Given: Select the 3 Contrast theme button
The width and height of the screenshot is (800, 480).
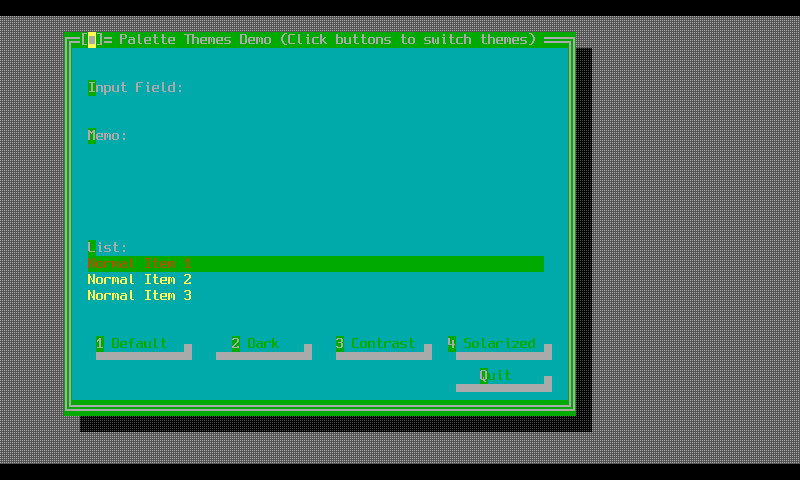Looking at the screenshot, I should pyautogui.click(x=380, y=343).
